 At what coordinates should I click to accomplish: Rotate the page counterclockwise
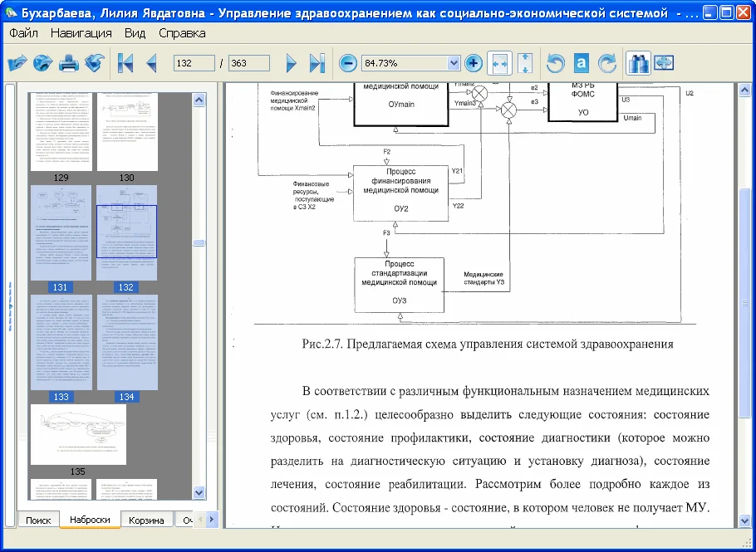(x=555, y=63)
